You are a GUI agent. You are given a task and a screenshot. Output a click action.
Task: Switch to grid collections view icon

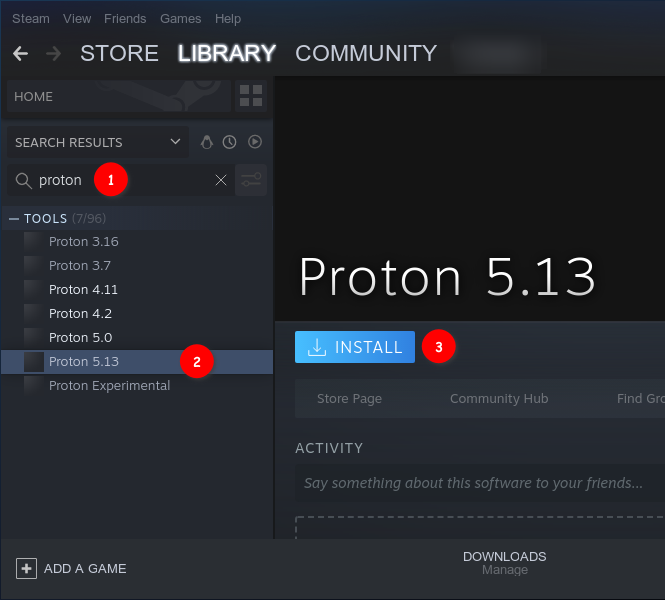[251, 96]
